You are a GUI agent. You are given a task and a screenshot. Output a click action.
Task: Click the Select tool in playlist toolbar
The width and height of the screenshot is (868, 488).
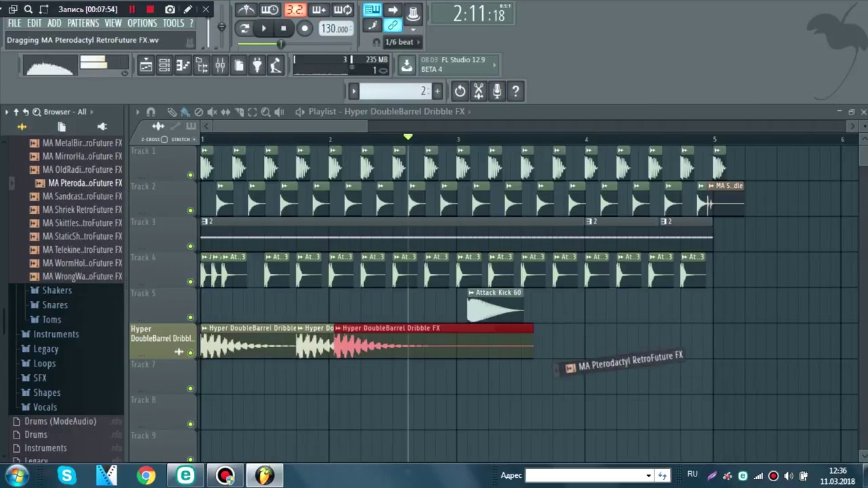pos(252,112)
